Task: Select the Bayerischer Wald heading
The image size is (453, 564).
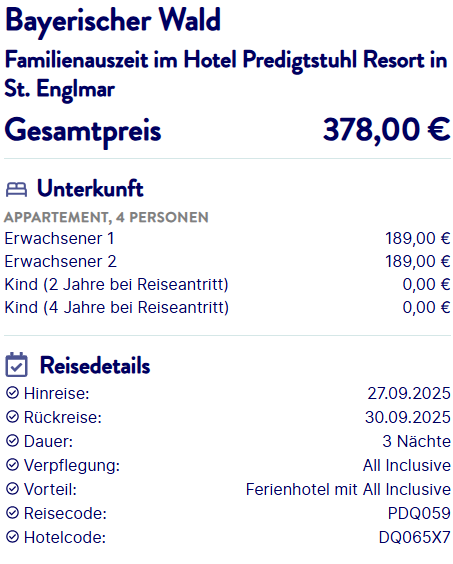Action: coord(113,21)
